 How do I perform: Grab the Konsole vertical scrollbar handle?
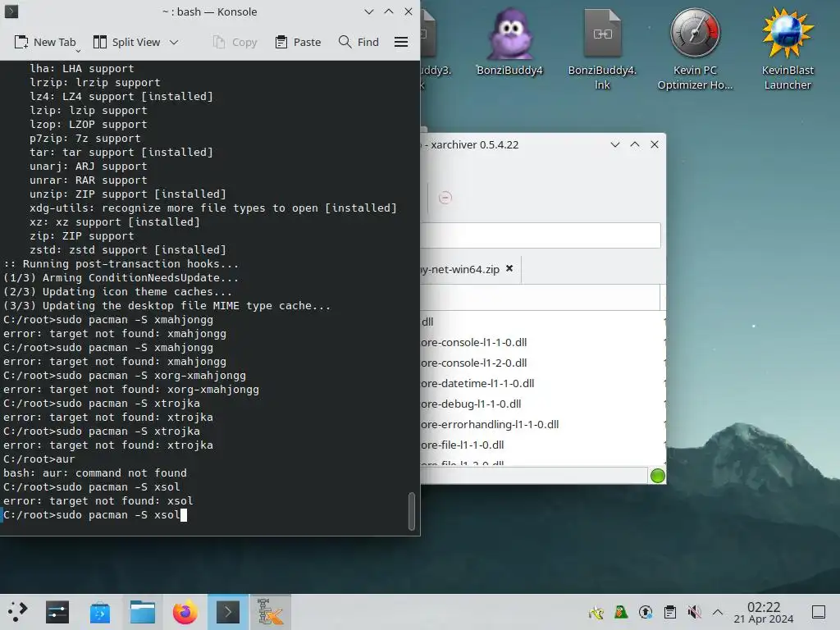coord(412,511)
